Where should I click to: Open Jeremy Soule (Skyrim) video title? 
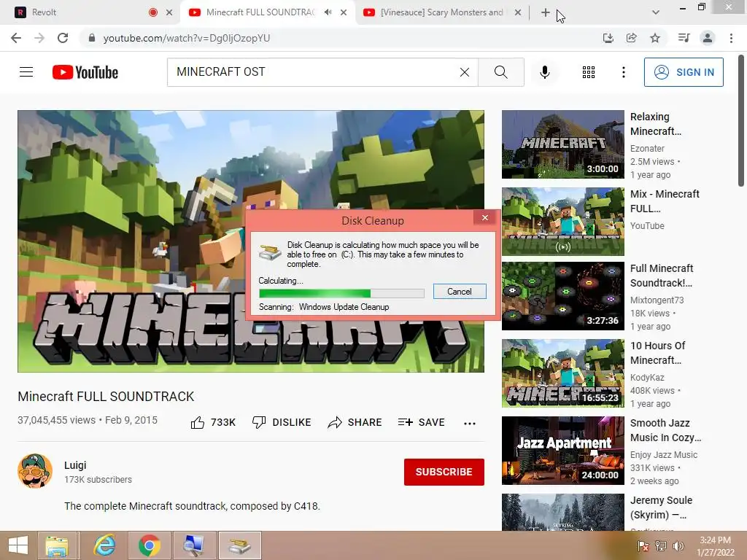661,507
